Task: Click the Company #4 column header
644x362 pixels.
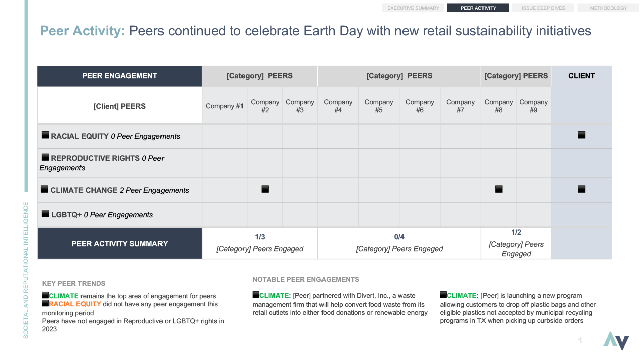Action: pyautogui.click(x=338, y=106)
